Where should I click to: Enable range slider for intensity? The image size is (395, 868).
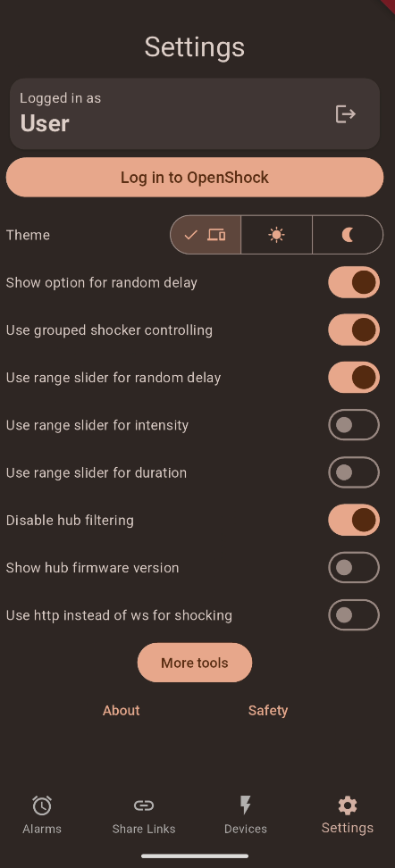pos(354,425)
